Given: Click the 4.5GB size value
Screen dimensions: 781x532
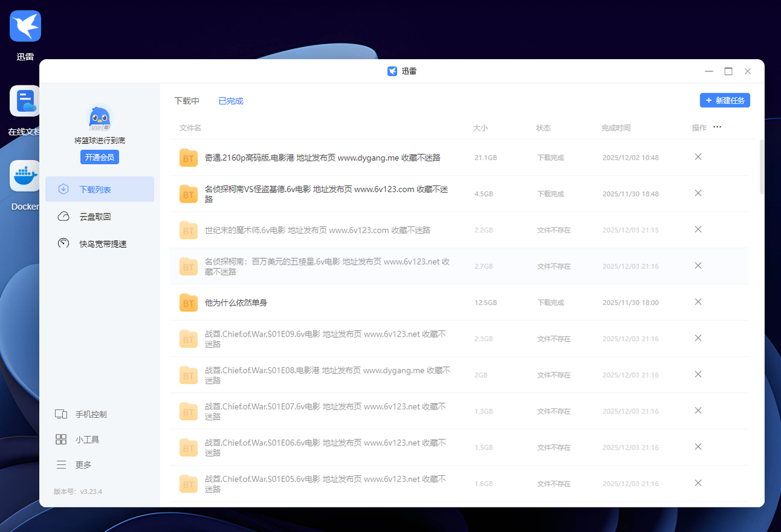Looking at the screenshot, I should (484, 194).
